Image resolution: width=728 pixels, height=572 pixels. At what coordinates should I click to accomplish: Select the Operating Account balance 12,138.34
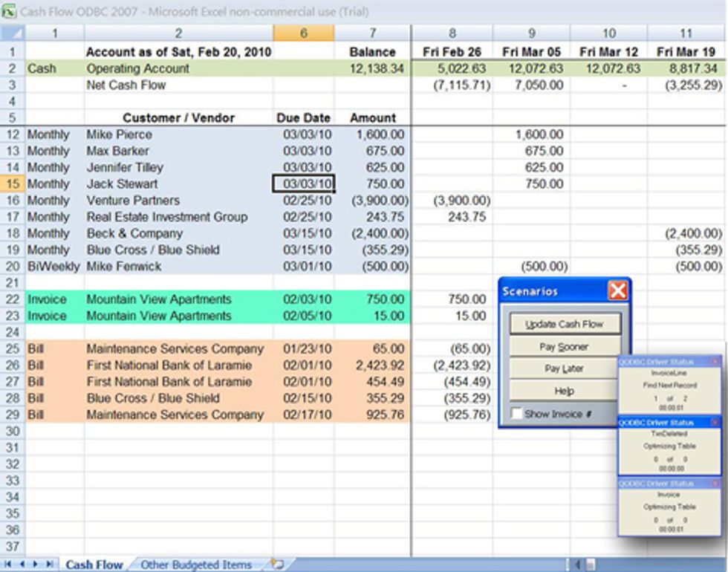point(372,68)
